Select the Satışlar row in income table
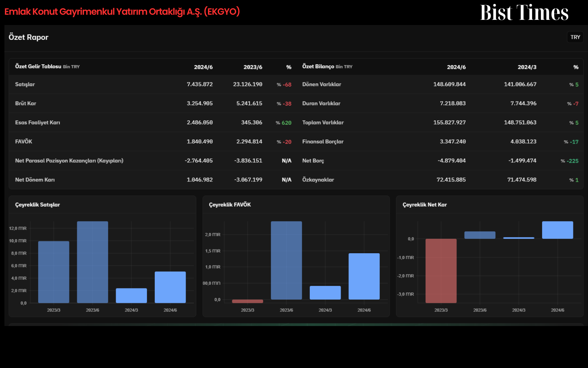 pyautogui.click(x=153, y=84)
